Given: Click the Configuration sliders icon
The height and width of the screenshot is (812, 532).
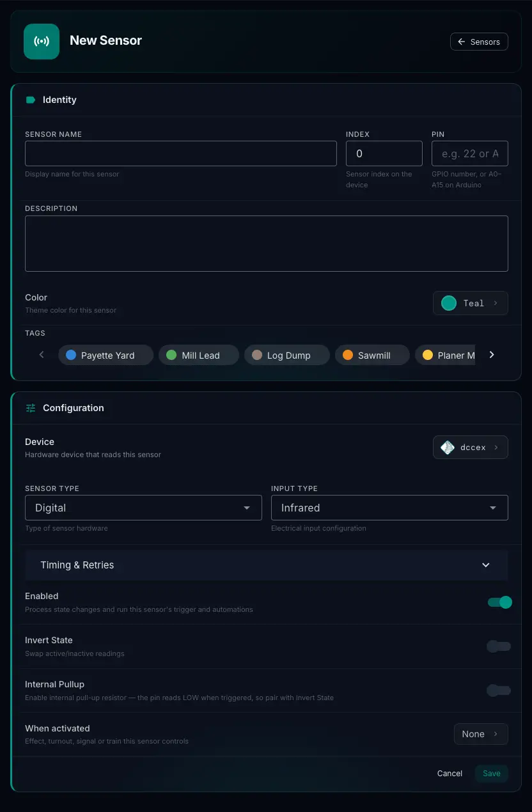Looking at the screenshot, I should point(30,408).
